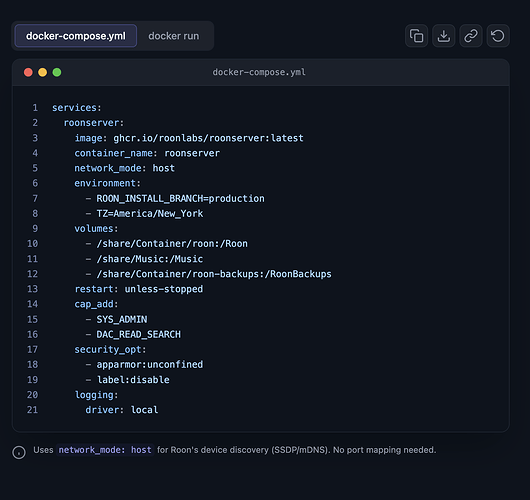
Task: Switch to the docker run tab
Action: pos(174,36)
